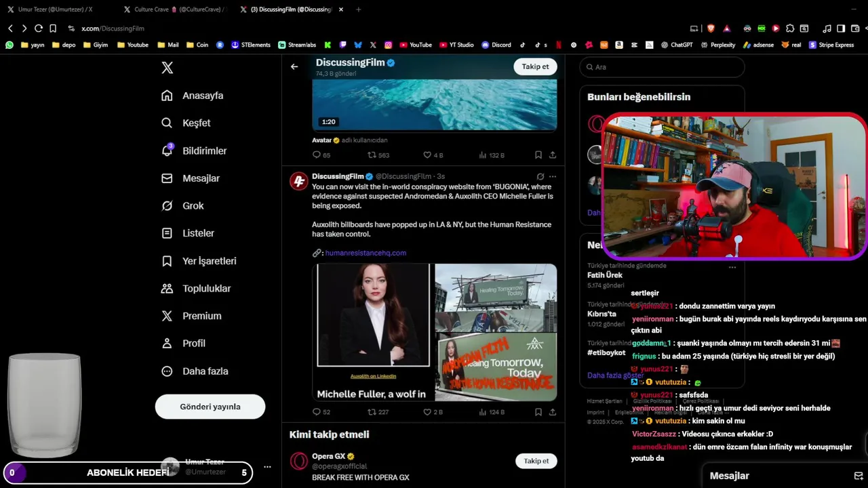Open browser extensions puzzle icon
This screenshot has width=868, height=488.
click(x=790, y=28)
